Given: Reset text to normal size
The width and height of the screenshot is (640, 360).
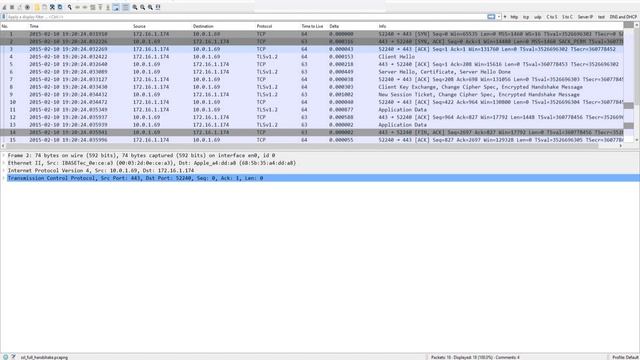Looking at the screenshot, I should coord(150,7).
